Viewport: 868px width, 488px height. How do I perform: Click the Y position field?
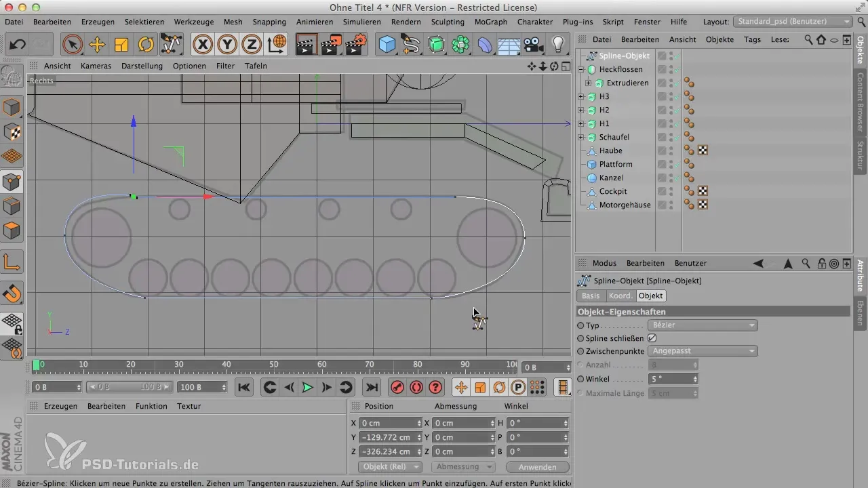[391, 437]
